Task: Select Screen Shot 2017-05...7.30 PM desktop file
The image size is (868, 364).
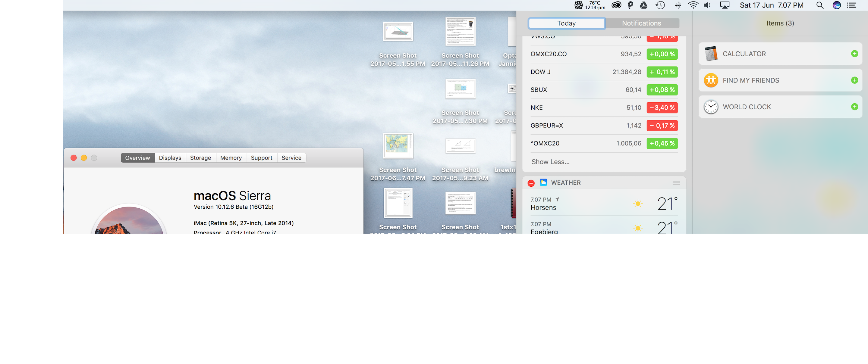Action: coord(460,89)
